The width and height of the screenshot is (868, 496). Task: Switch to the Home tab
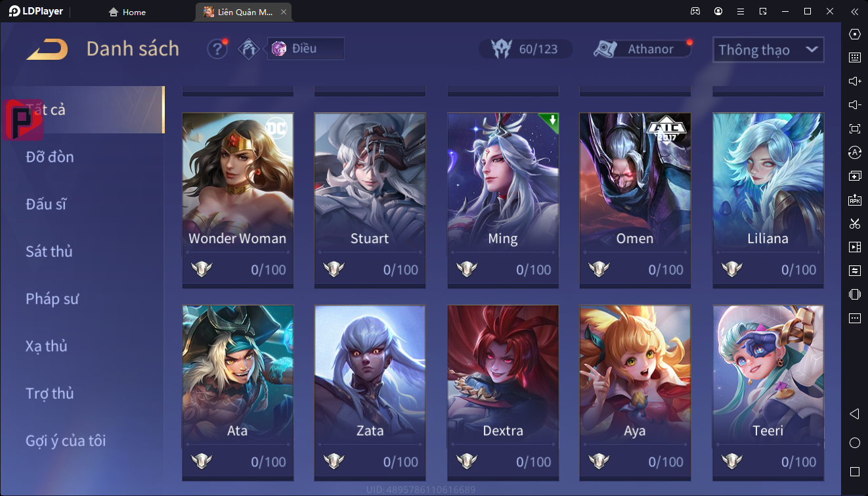[127, 12]
